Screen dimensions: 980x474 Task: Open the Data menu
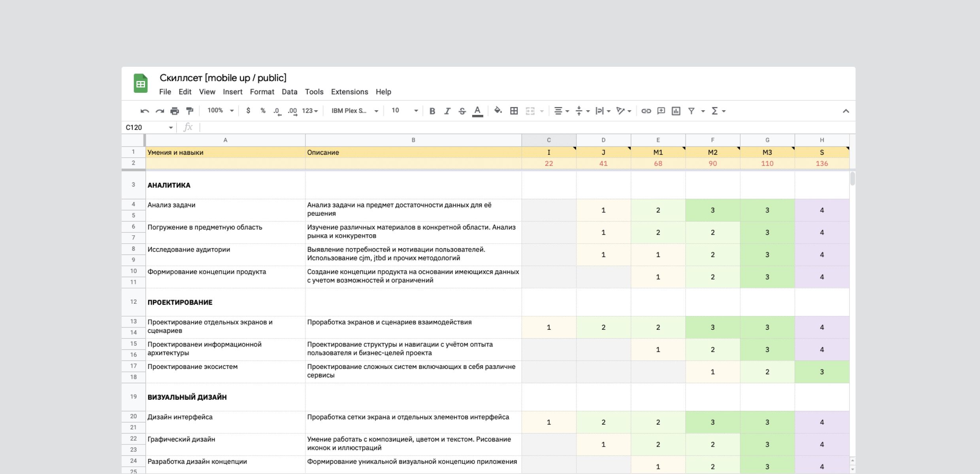pos(290,92)
